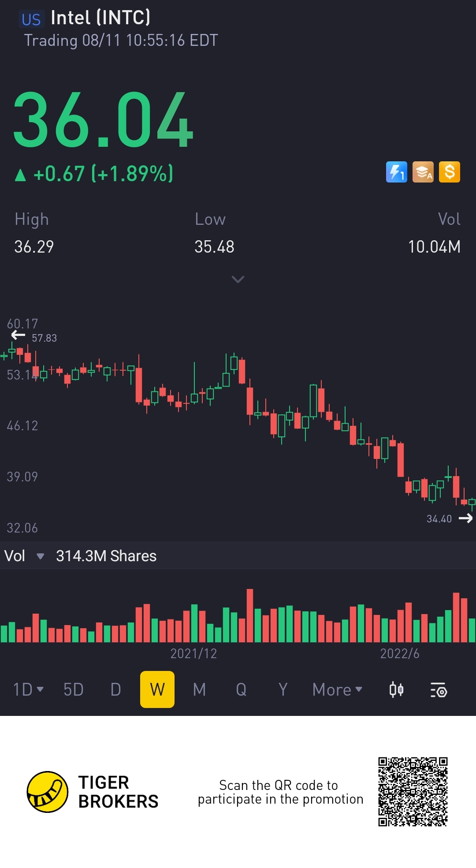
Task: Tap the Tiger Brokers logo
Action: [x=48, y=792]
